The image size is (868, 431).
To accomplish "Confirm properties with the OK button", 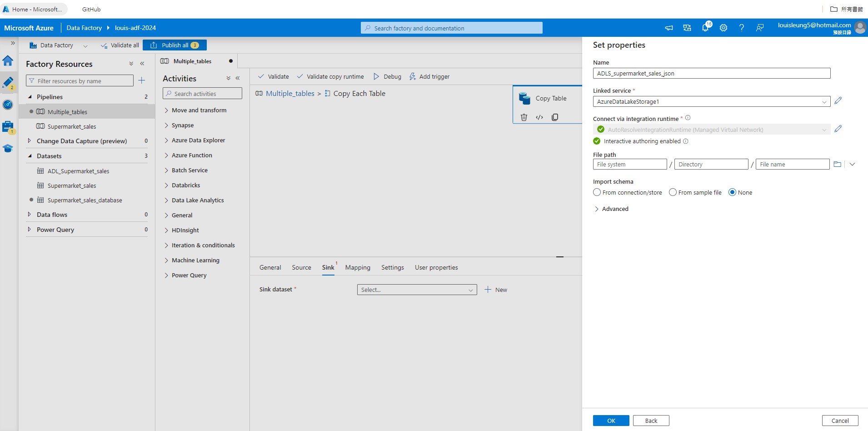I will 610,421.
